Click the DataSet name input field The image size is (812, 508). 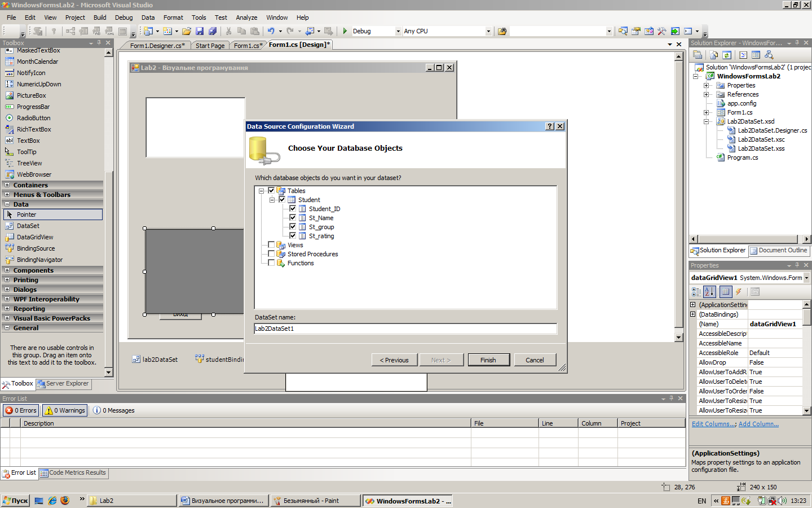click(405, 329)
